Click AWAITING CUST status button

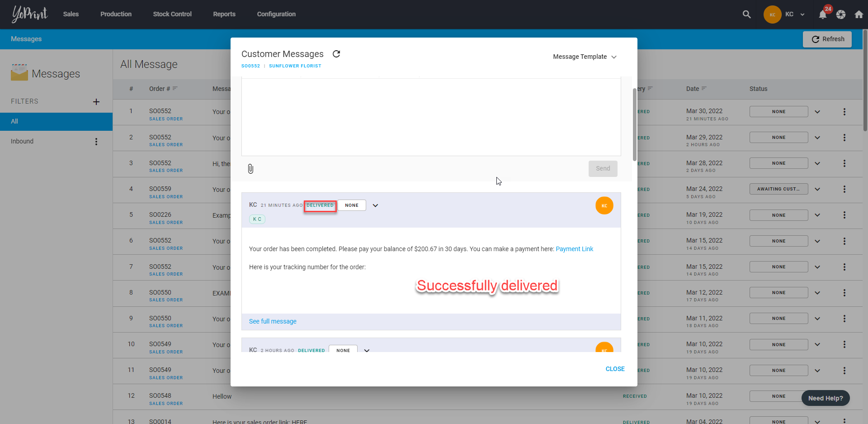pyautogui.click(x=778, y=189)
